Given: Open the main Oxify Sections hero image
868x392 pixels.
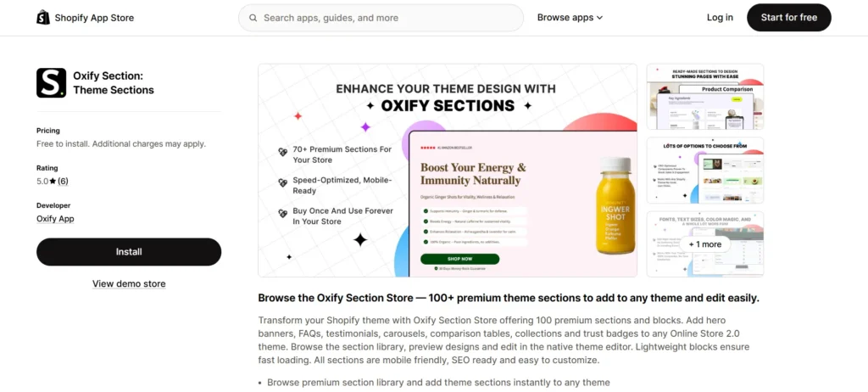Looking at the screenshot, I should [x=447, y=170].
